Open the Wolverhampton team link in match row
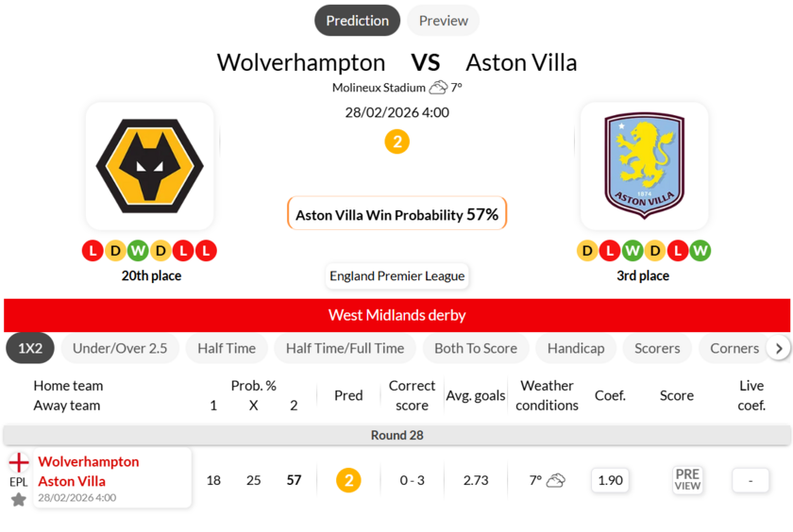Screen dimensions: 793x532 click(89, 461)
